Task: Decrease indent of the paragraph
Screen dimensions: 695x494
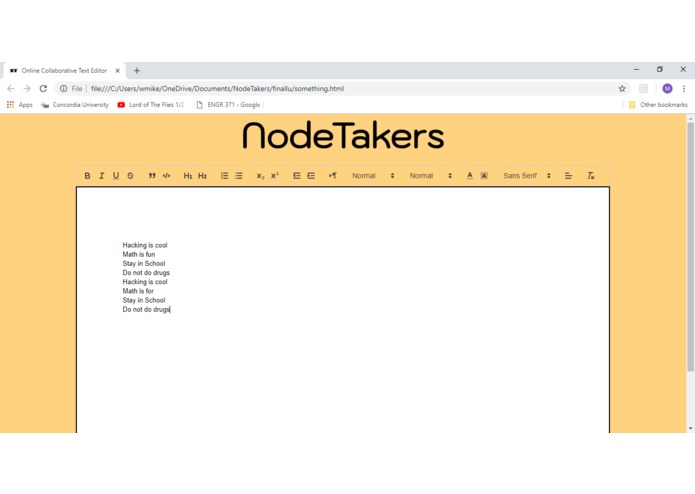Action: pos(297,176)
